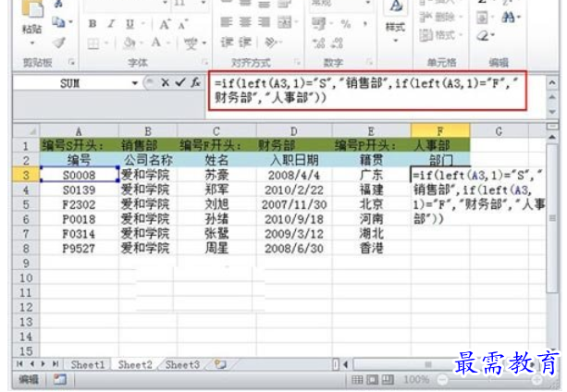
Task: Open the Number dialog launcher next to 数字
Action: click(x=370, y=62)
